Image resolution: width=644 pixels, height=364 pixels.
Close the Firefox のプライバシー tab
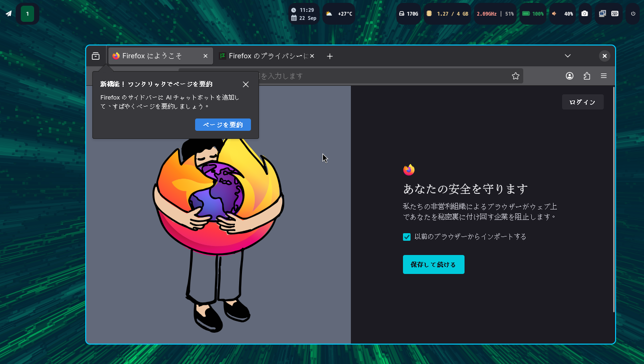tap(312, 56)
